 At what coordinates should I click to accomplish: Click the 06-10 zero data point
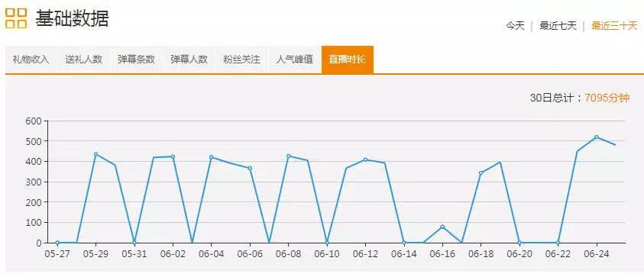327,243
